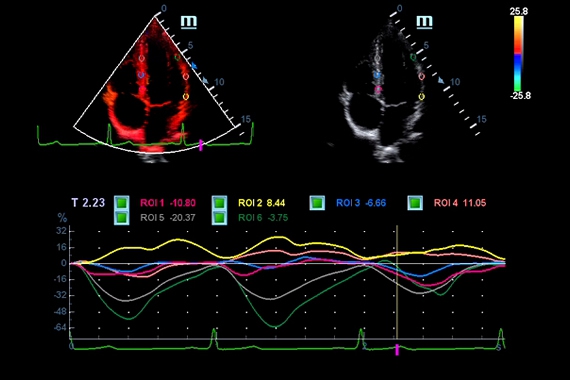Click the velocity color bar scale

[518, 54]
